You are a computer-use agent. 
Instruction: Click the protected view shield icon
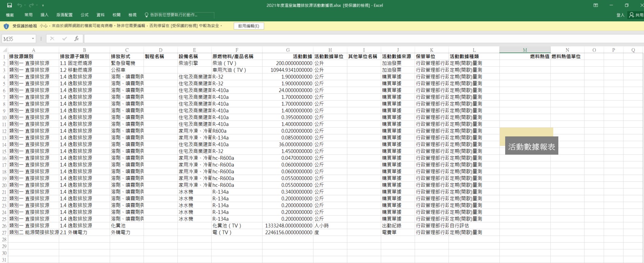tap(6, 26)
